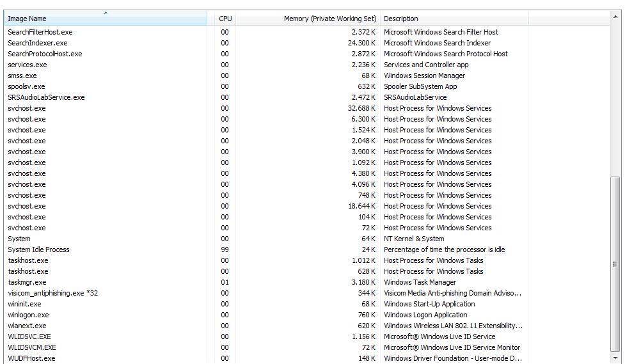Click Microsoft Windows Search Protocol Host description
The height and width of the screenshot is (364, 625).
(446, 54)
